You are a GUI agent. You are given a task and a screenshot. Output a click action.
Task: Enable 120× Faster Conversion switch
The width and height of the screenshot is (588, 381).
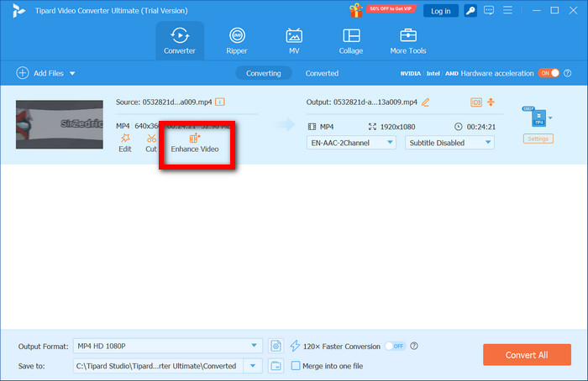[x=394, y=346]
